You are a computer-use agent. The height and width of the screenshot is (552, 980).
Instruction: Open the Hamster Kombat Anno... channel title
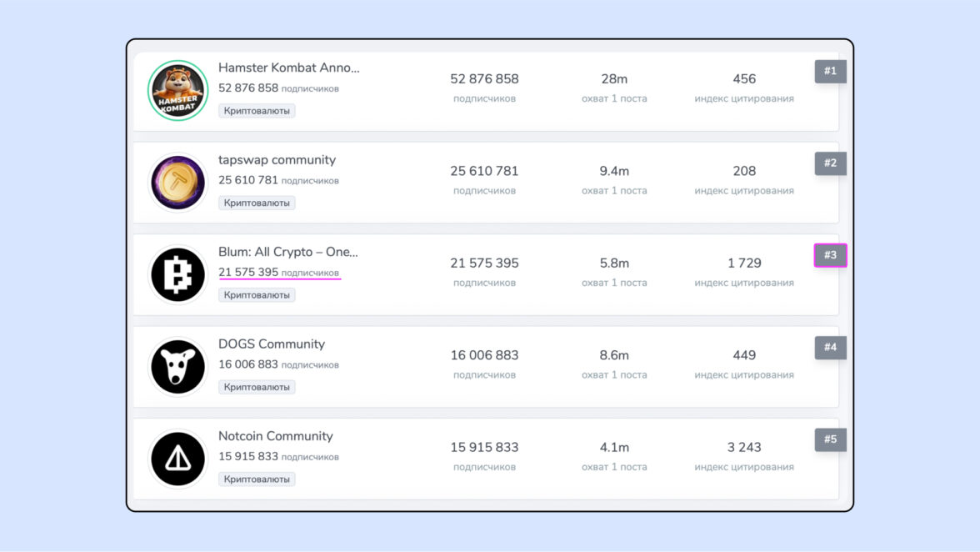coord(288,68)
